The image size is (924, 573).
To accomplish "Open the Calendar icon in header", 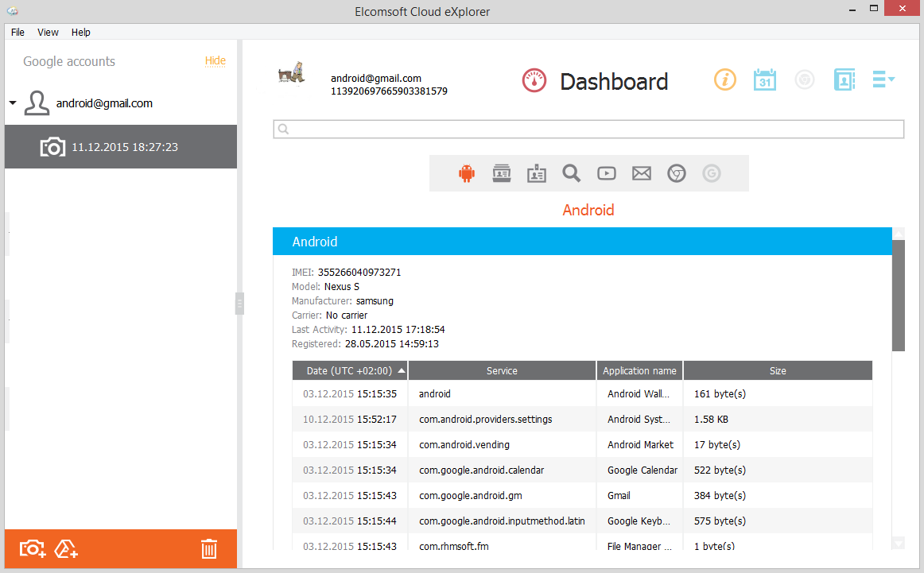I will tap(765, 79).
